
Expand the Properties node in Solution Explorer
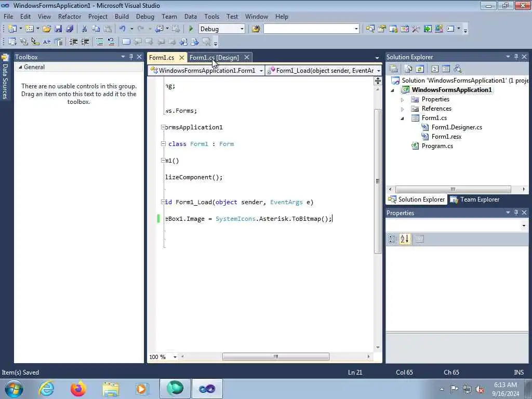(403, 99)
